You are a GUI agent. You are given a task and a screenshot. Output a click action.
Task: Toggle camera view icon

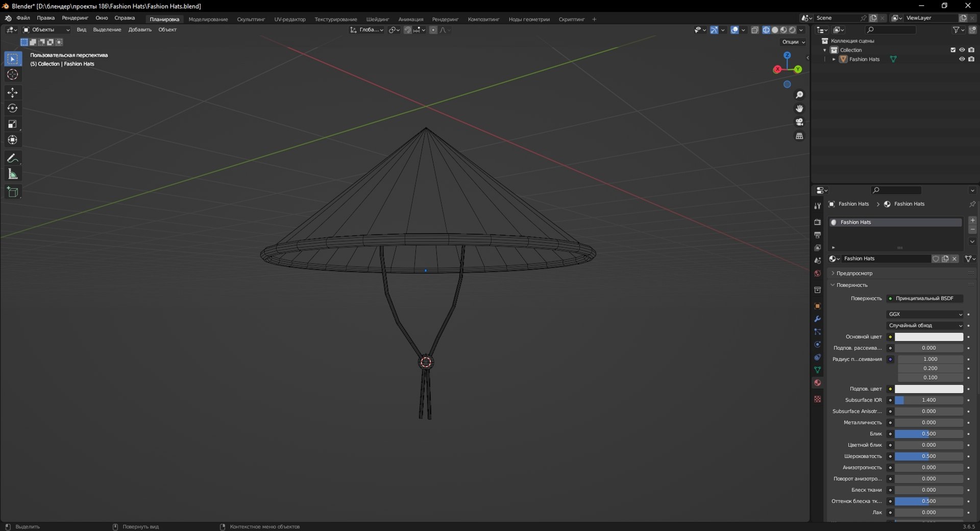(799, 122)
